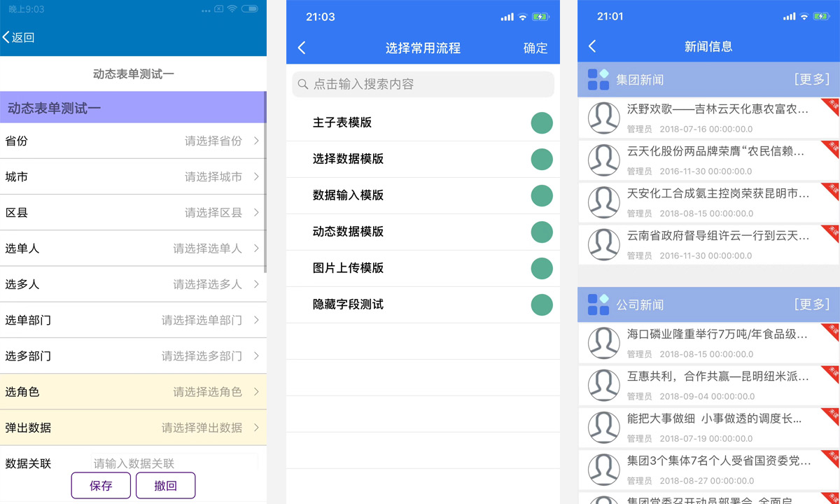Open 更多 link for 集团新闻

click(811, 79)
